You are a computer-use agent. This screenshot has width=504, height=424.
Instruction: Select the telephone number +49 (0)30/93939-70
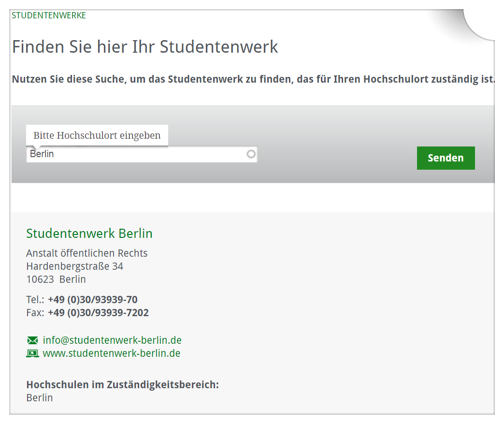pyautogui.click(x=93, y=299)
